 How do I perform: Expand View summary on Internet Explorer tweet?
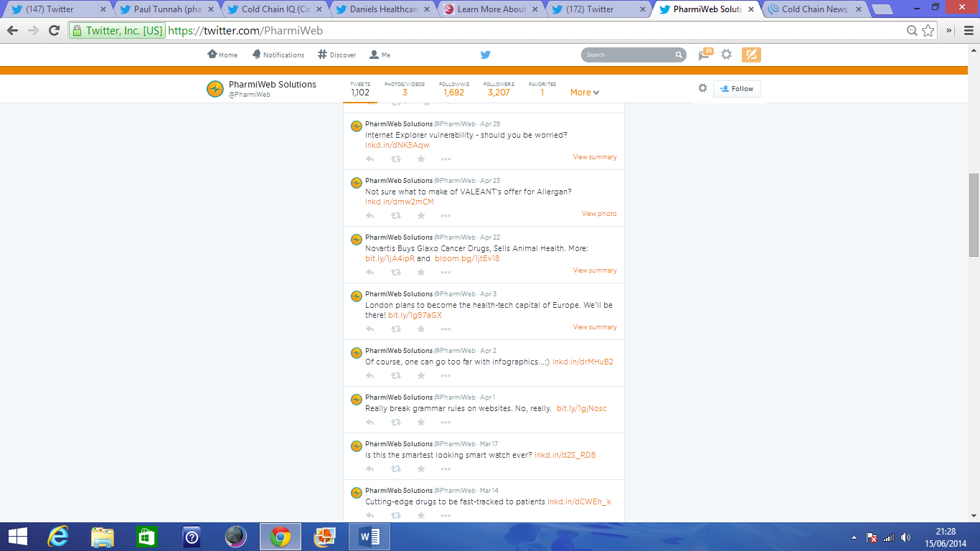click(595, 157)
